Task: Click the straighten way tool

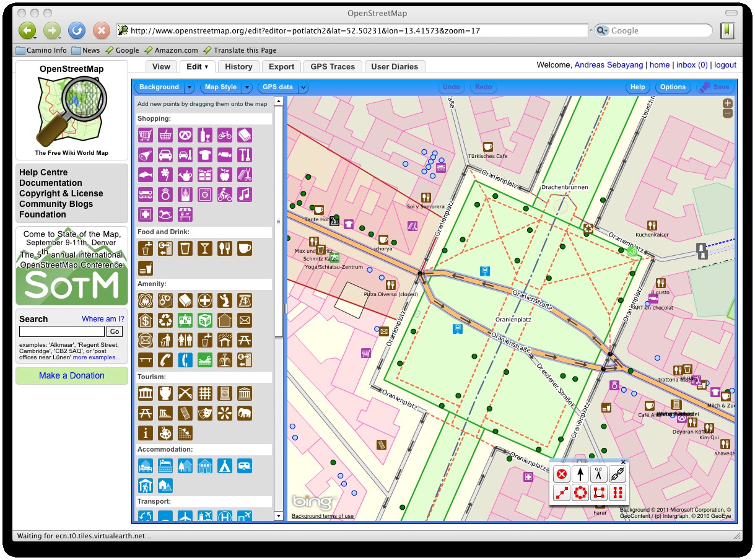Action: (x=562, y=493)
